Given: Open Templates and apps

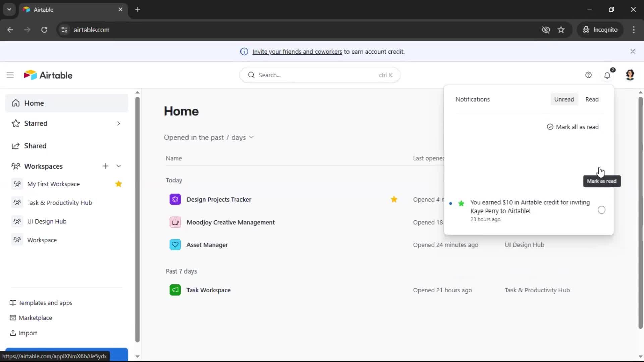Looking at the screenshot, I should pos(41,303).
